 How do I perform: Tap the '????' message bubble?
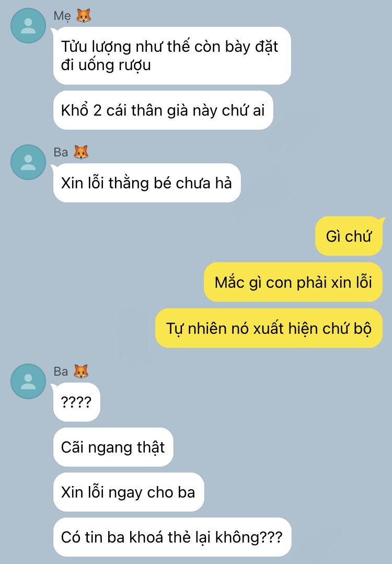pos(76,402)
